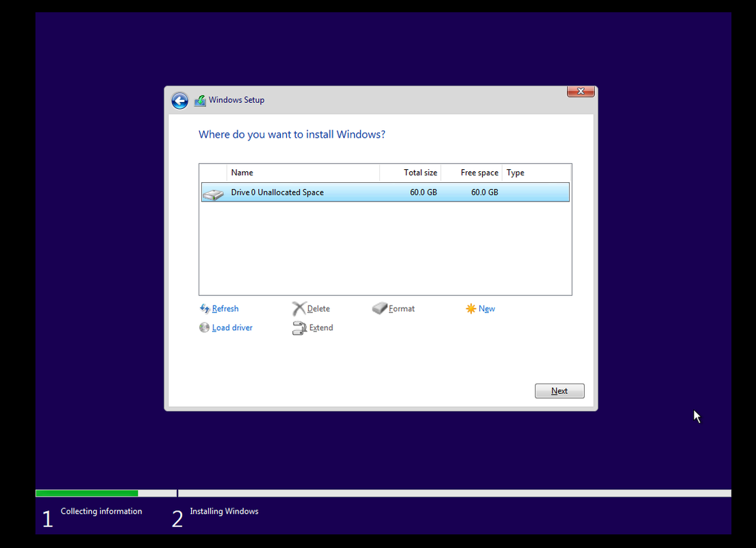Click the Format drive icon
The width and height of the screenshot is (756, 548).
point(379,308)
